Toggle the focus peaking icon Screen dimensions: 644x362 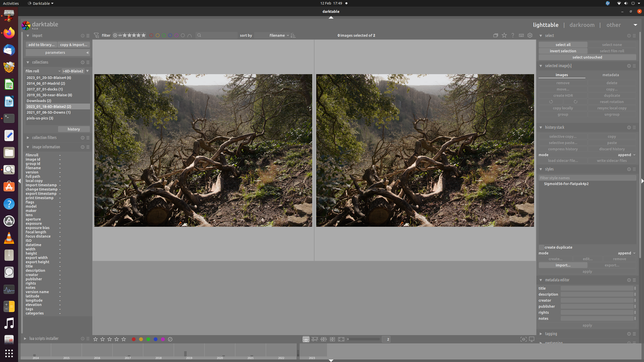pyautogui.click(x=524, y=339)
